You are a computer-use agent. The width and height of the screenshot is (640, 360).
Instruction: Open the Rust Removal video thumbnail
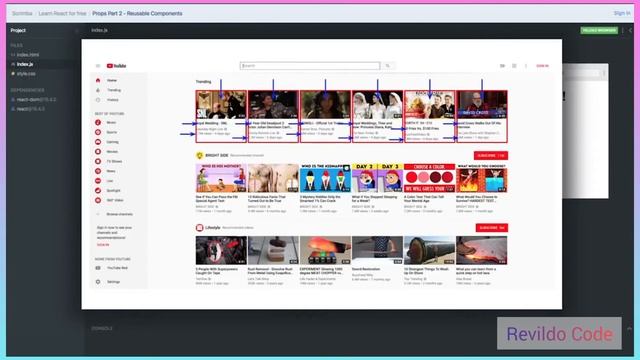pos(273,250)
